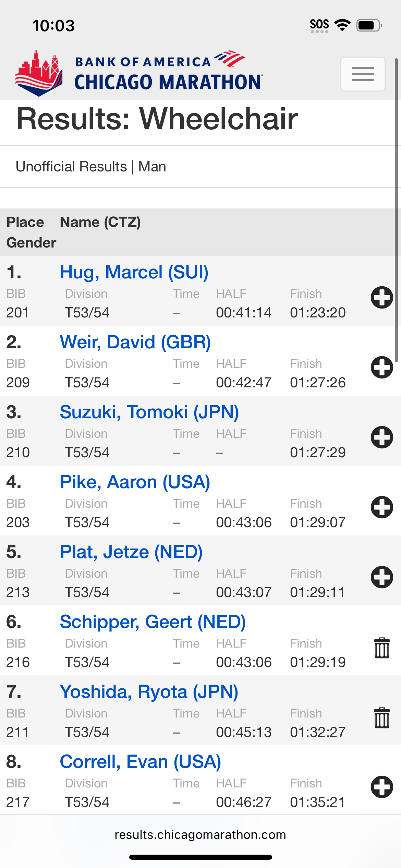Open Hug, Marcel (SUI) runner details
Viewport: 401px width, 868px height.
134,272
